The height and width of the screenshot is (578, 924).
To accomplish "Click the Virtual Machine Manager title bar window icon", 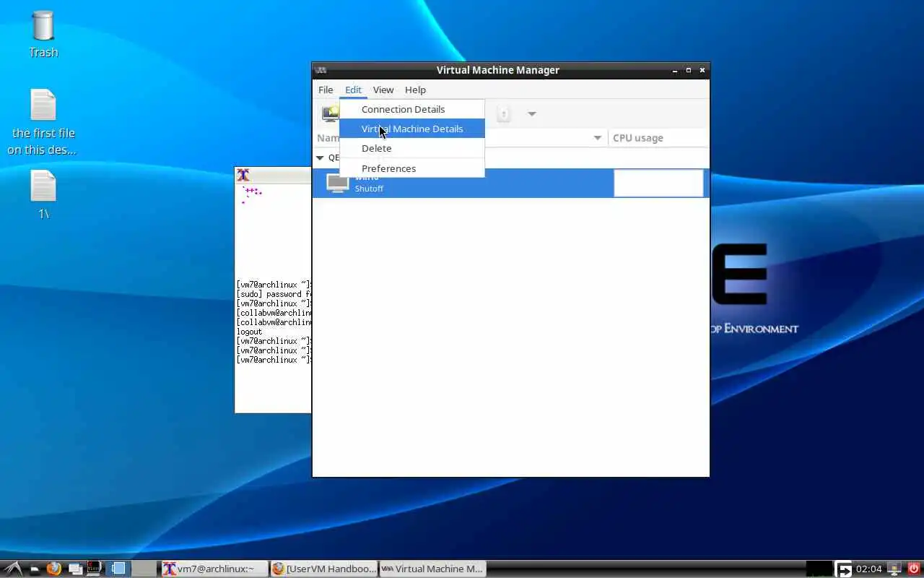I will click(x=321, y=70).
